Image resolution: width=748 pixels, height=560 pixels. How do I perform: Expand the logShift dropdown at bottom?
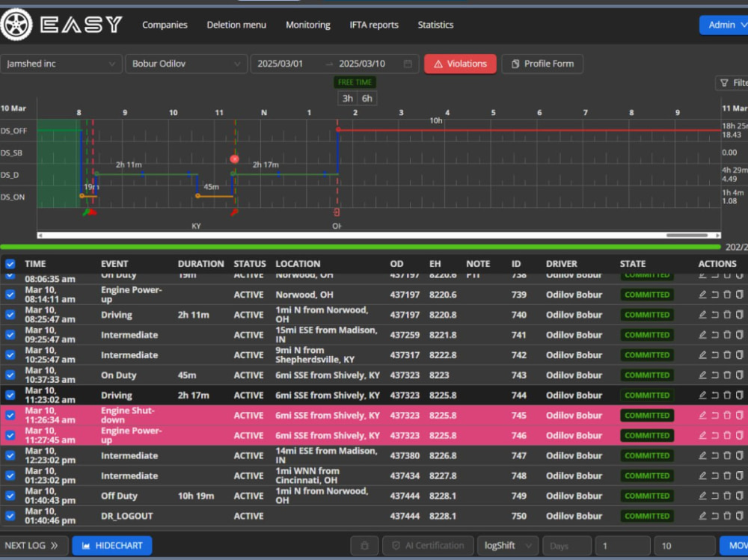pos(507,546)
